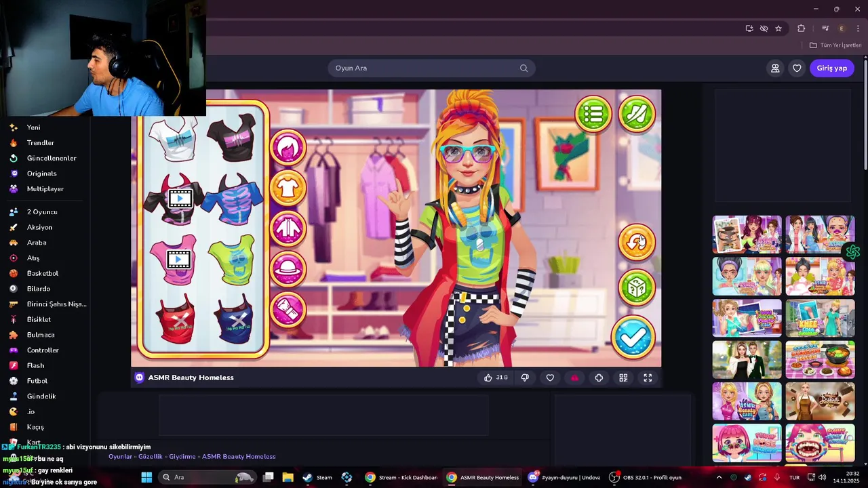This screenshot has width=868, height=488.
Task: Click the search magnifier icon
Action: 524,68
